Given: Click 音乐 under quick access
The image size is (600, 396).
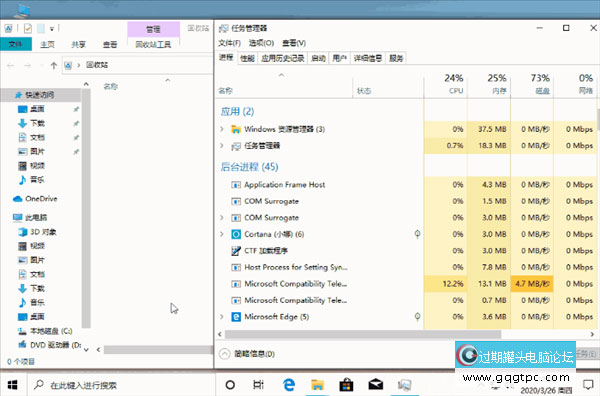Looking at the screenshot, I should (37, 179).
